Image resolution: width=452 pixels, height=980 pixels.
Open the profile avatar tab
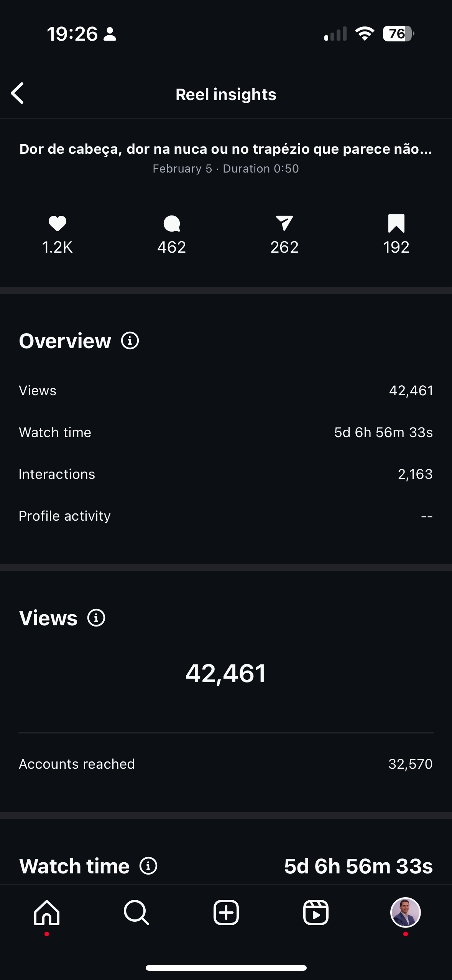coord(406,913)
